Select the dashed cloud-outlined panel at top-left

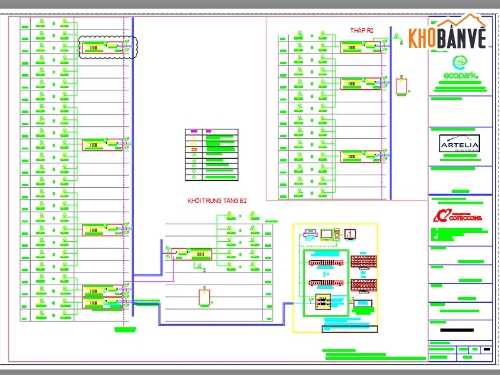tap(108, 47)
